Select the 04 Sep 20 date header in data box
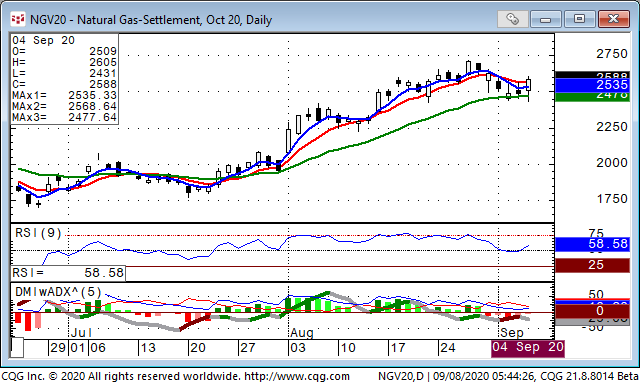 pos(43,40)
